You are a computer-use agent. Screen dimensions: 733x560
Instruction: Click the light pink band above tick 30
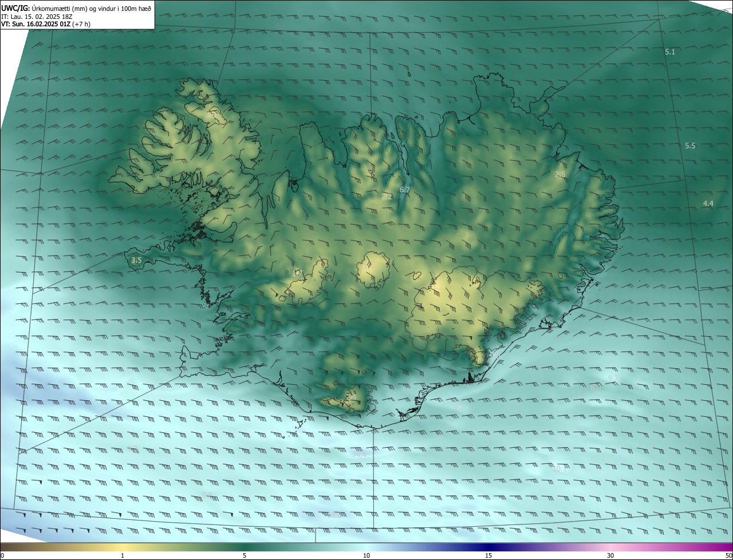point(610,547)
